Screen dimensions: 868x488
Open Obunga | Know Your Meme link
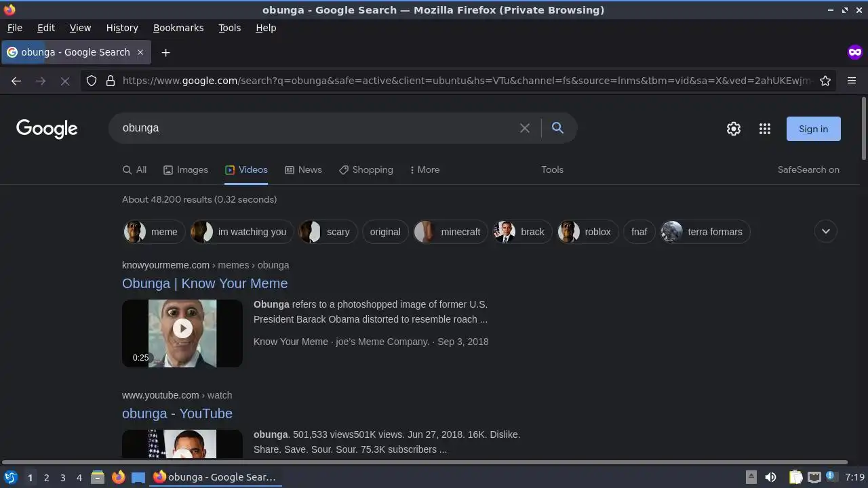205,283
